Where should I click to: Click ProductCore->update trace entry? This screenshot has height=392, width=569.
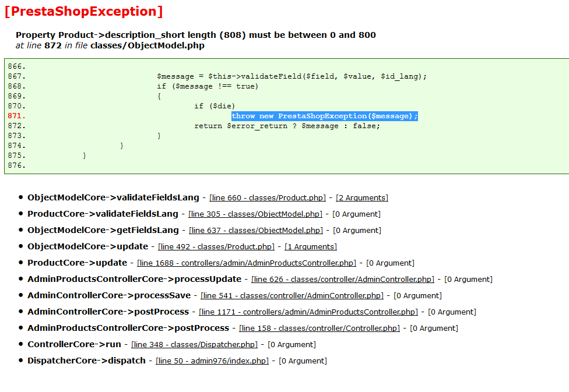click(x=78, y=263)
